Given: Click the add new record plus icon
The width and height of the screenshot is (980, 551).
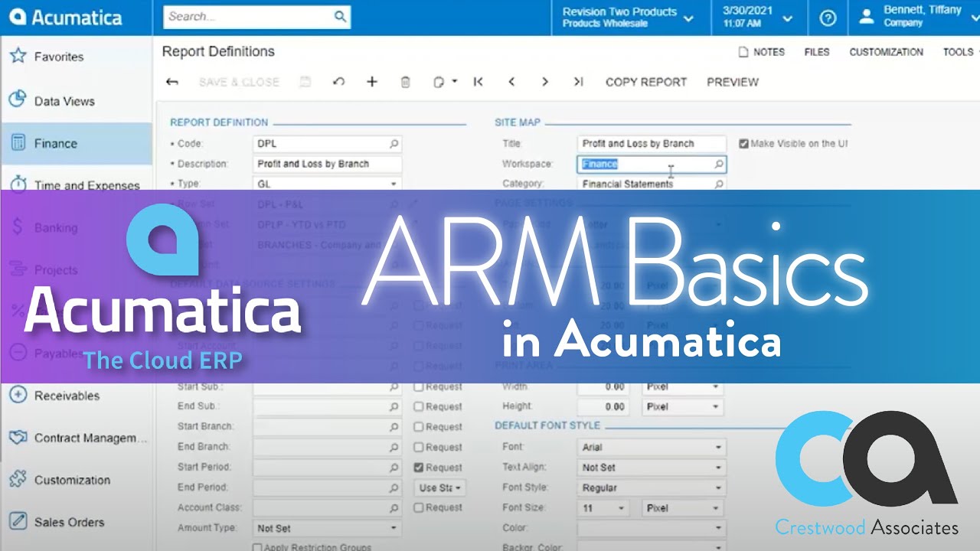Looking at the screenshot, I should click(x=372, y=82).
